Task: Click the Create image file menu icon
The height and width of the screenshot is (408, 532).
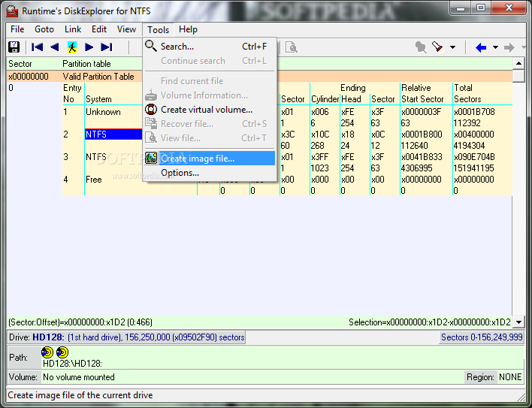Action: point(151,158)
